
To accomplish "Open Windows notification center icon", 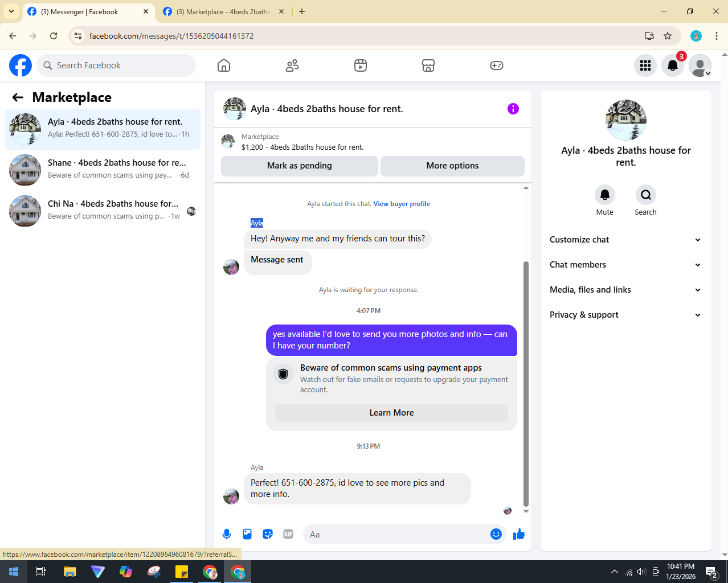I will coord(711,572).
